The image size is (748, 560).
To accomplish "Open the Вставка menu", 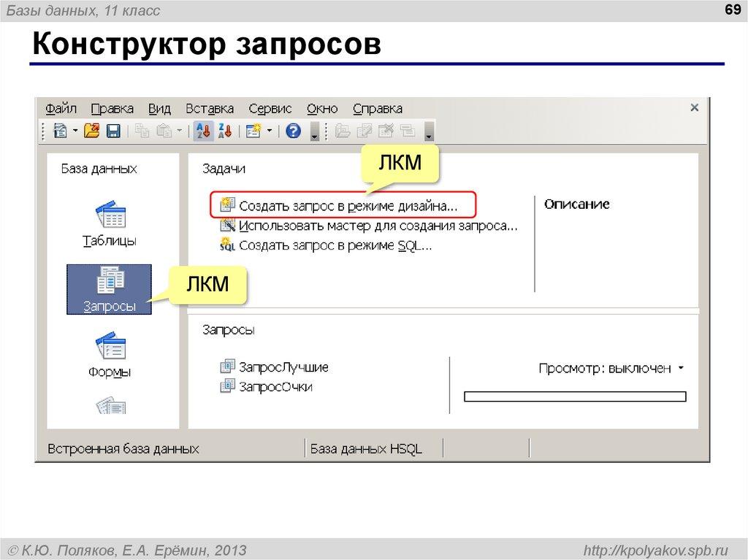I will [x=211, y=108].
